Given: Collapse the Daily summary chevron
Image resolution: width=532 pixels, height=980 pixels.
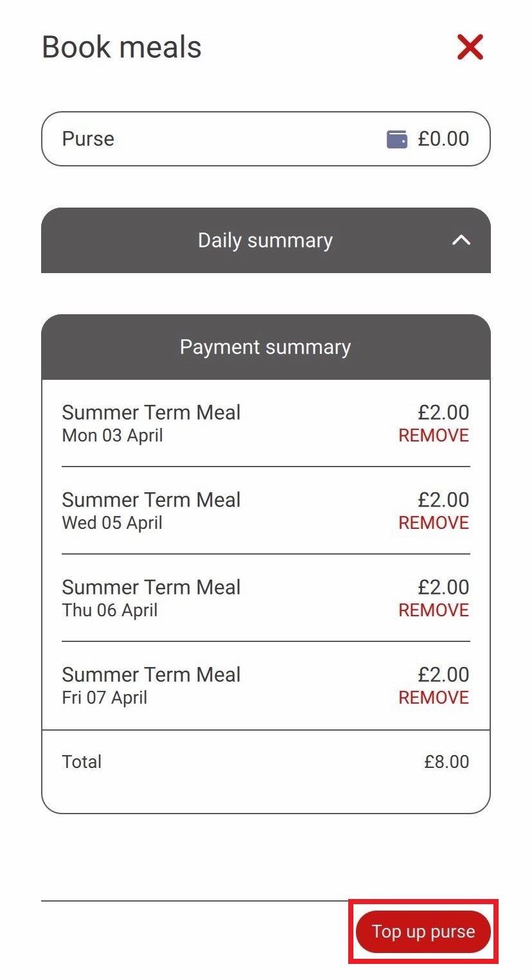Looking at the screenshot, I should 461,240.
